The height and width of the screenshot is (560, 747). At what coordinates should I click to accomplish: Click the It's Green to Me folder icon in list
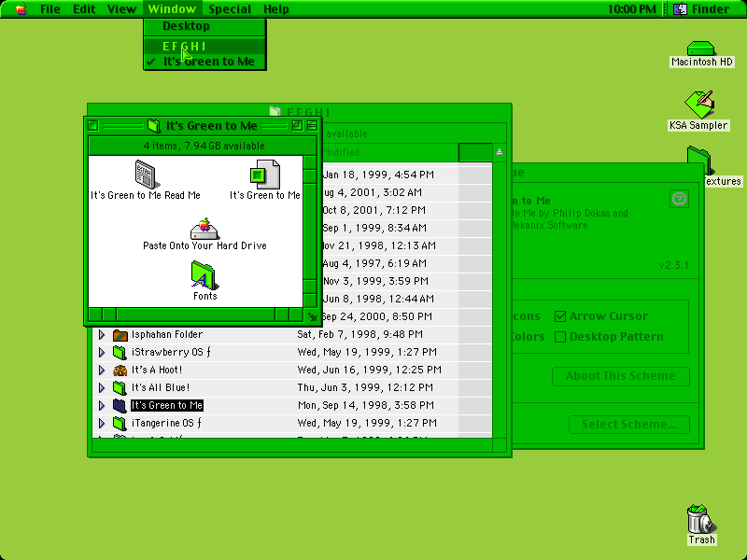coord(120,405)
